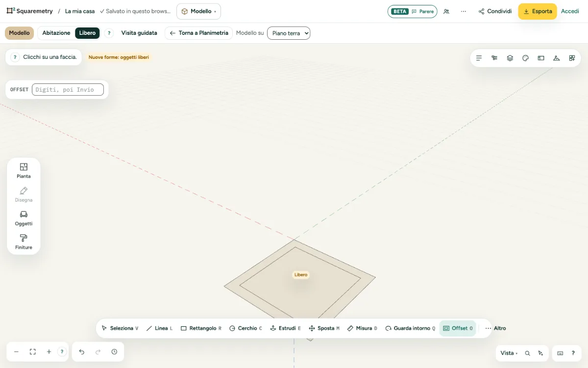Switch to Abitazione mode
This screenshot has height=368, width=588.
coord(56,33)
